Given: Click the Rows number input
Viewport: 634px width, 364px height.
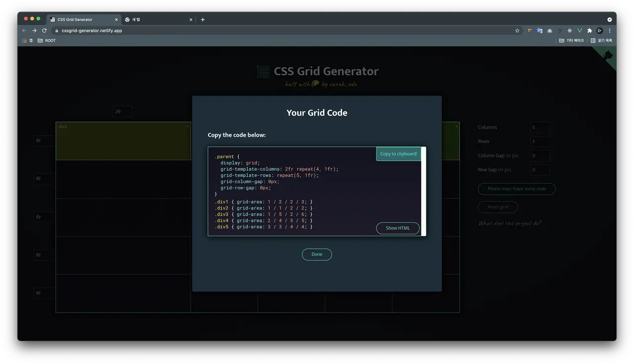Looking at the screenshot, I should 540,141.
